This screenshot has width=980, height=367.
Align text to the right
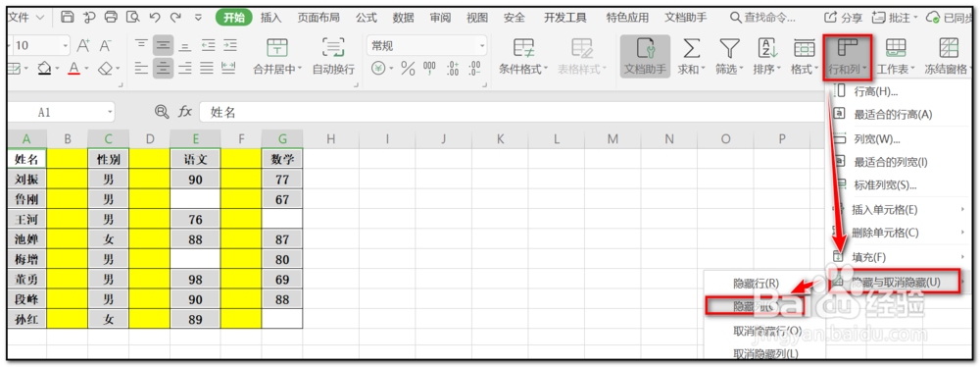click(185, 69)
